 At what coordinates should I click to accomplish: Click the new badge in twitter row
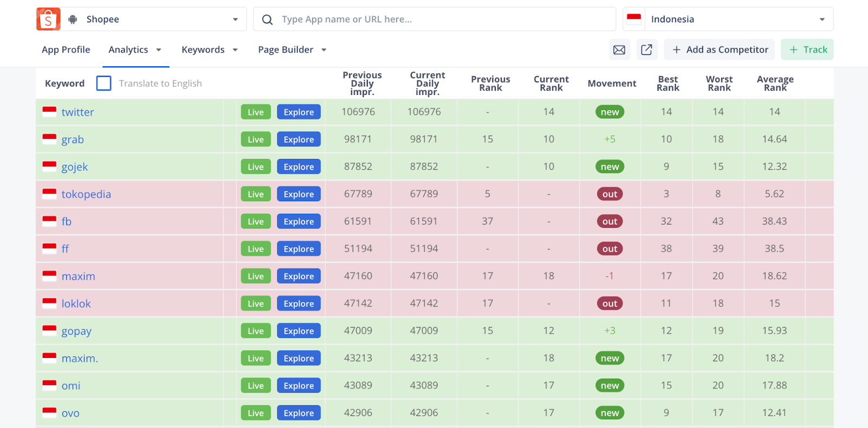tap(610, 112)
